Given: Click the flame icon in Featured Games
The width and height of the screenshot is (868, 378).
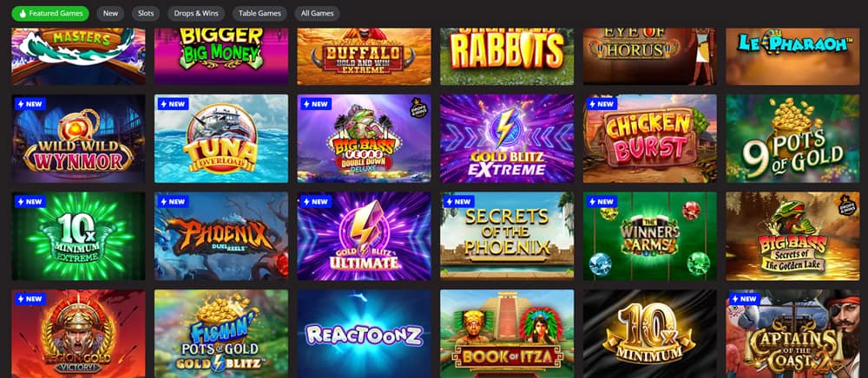Looking at the screenshot, I should coord(23,13).
